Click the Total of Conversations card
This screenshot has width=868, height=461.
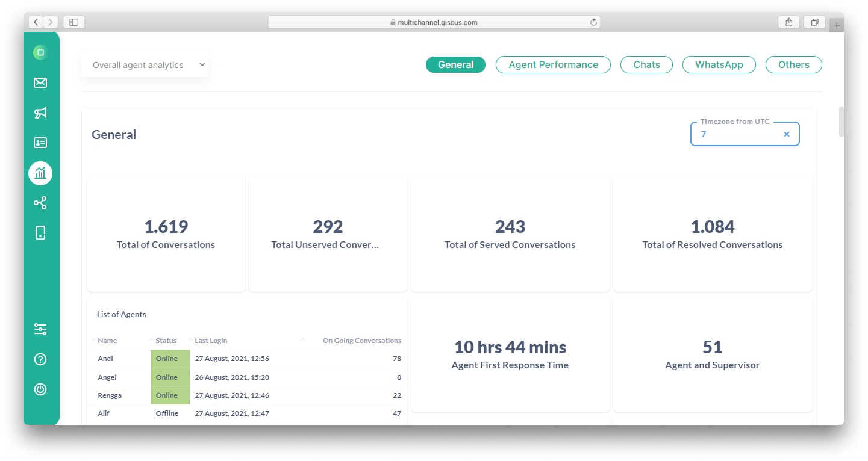(166, 234)
